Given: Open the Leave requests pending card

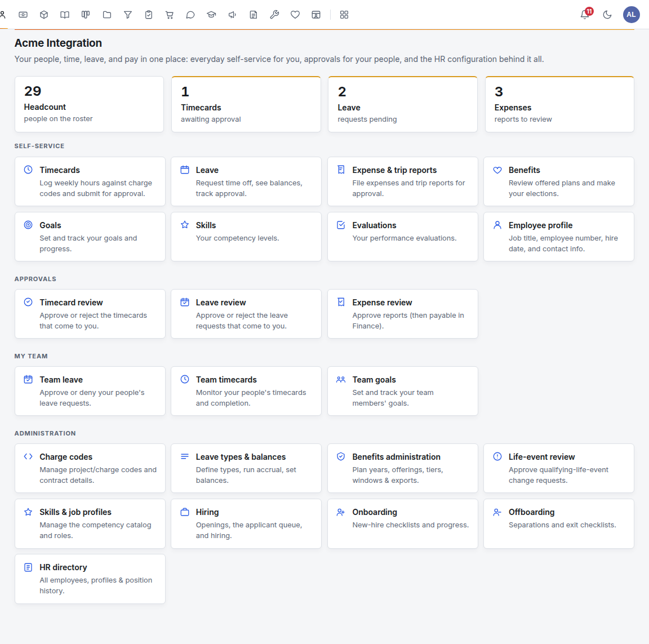Looking at the screenshot, I should click(x=403, y=104).
